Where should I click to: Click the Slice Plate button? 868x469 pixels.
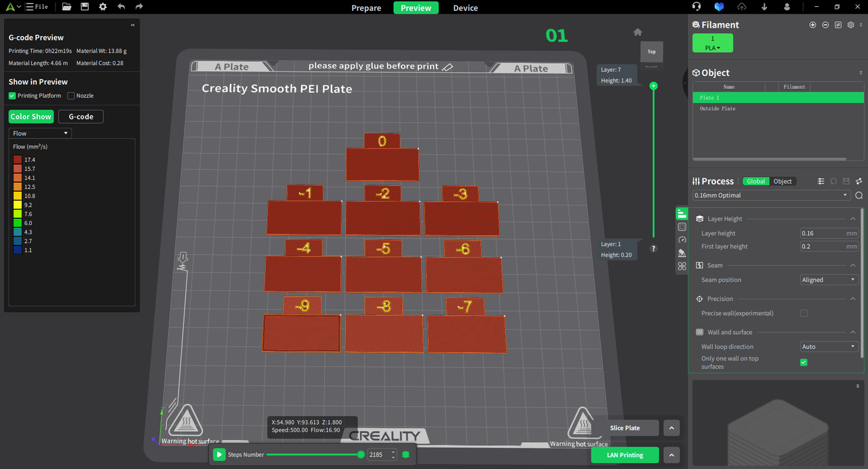point(625,428)
